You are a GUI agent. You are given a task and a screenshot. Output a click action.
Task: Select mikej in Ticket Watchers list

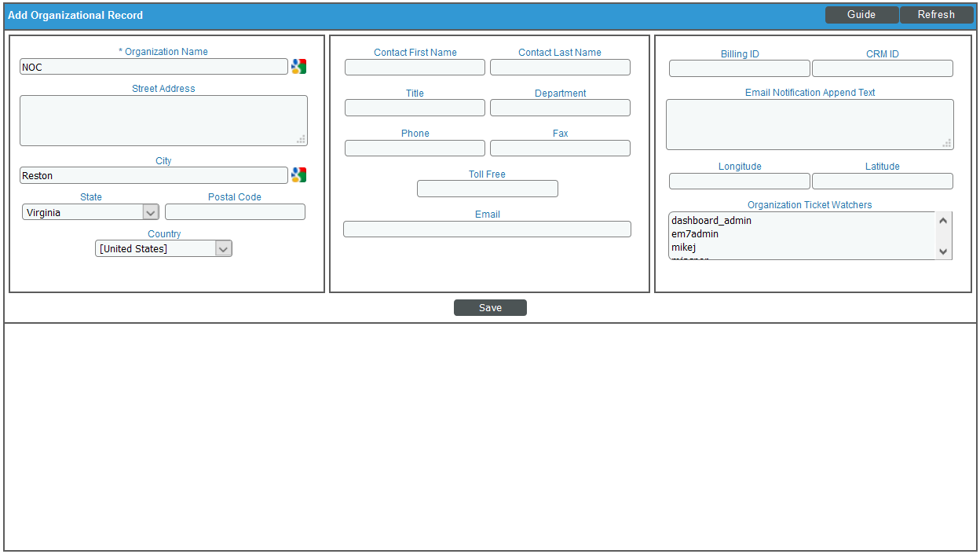point(802,248)
